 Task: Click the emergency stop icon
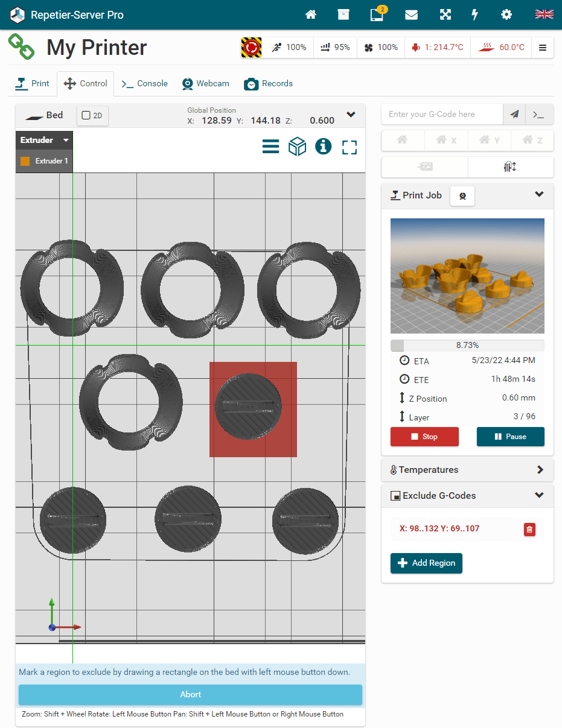pos(251,47)
